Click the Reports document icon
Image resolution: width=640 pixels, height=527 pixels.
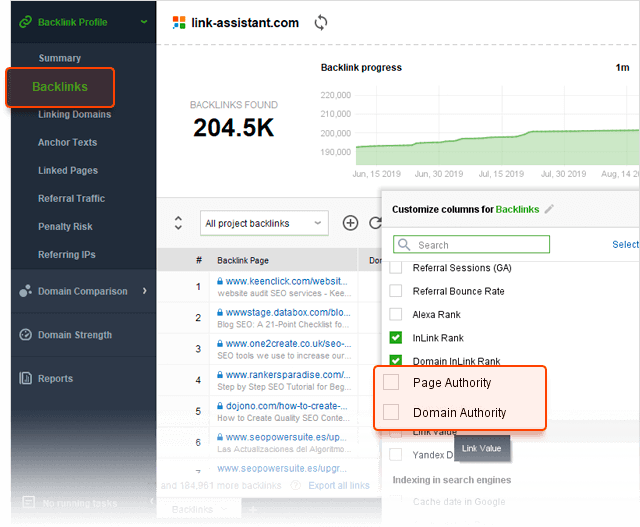coord(25,378)
